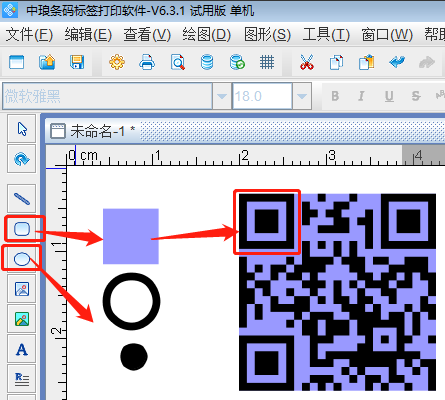Viewport: 445px width, 400px height.
Task: Click the printer icon
Action: 147,62
